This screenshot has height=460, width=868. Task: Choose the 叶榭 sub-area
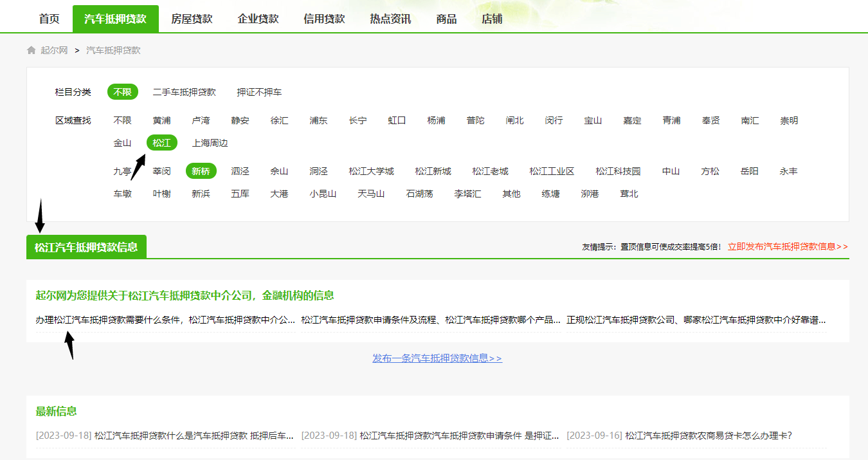(162, 194)
